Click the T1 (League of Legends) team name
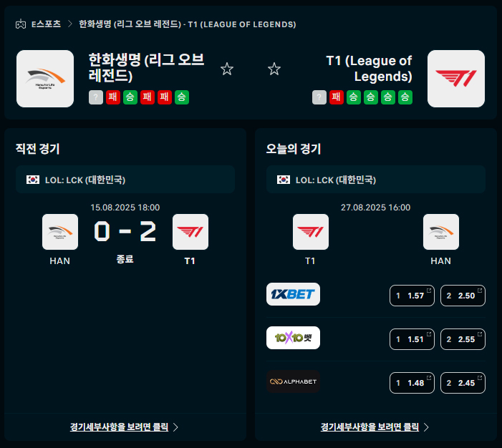The width and height of the screenshot is (502, 448). [x=369, y=68]
